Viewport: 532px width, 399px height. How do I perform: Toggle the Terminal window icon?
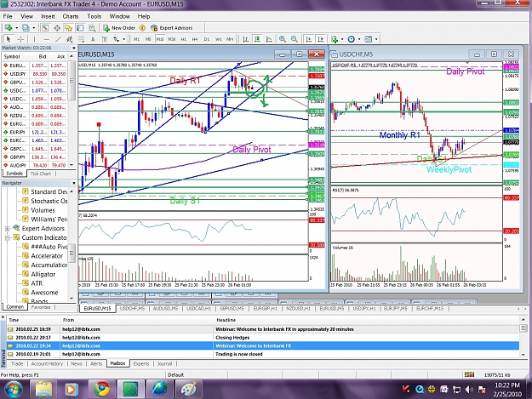click(80, 28)
